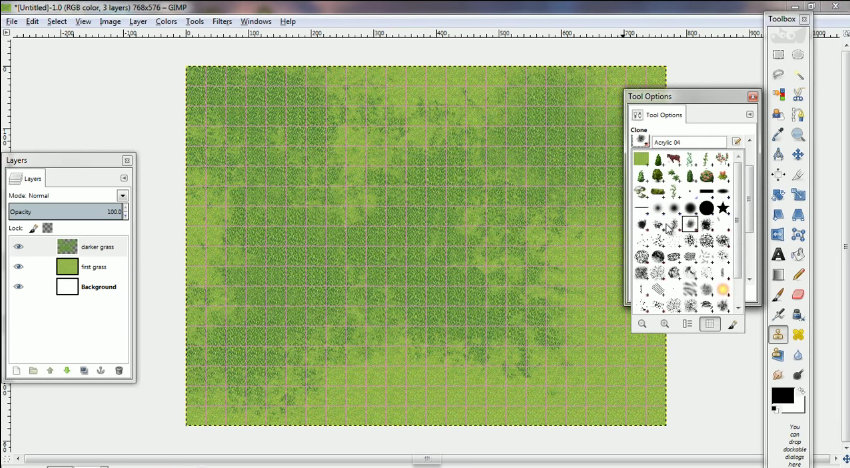The image size is (850, 468).
Task: Select the Eraser tool
Action: click(798, 294)
